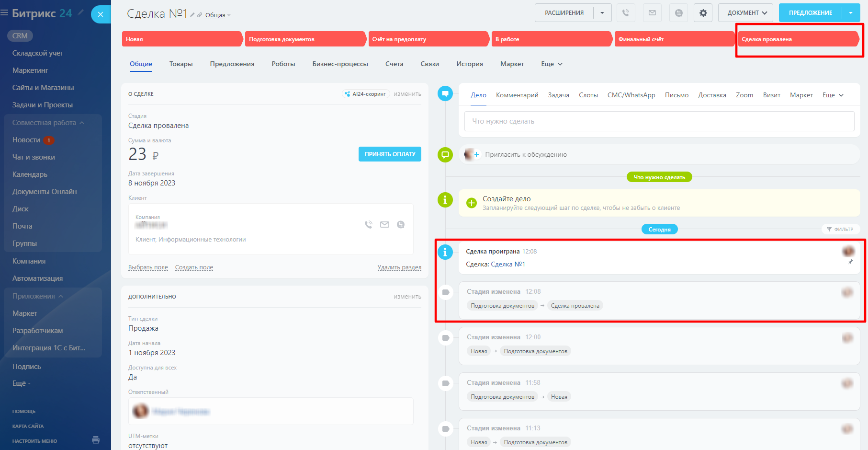
Task: Set the stage to Счёт на предоплату
Action: tap(428, 39)
